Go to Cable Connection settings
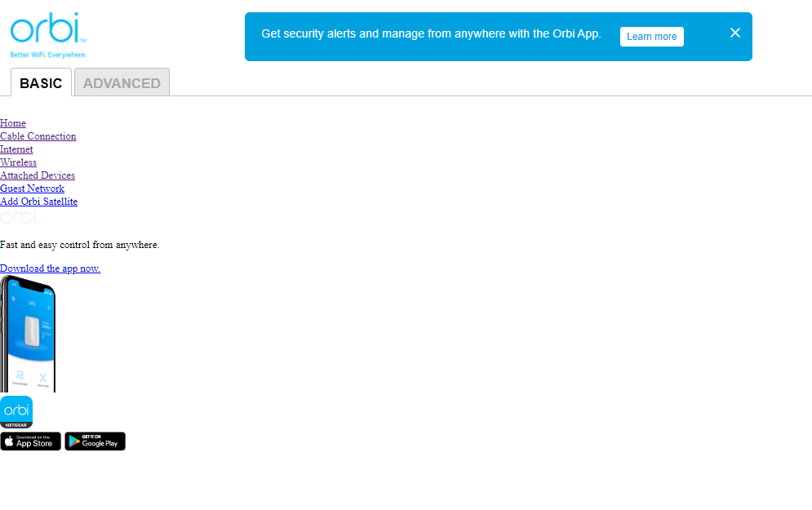Screen dimensions: 812x510 click(x=38, y=136)
